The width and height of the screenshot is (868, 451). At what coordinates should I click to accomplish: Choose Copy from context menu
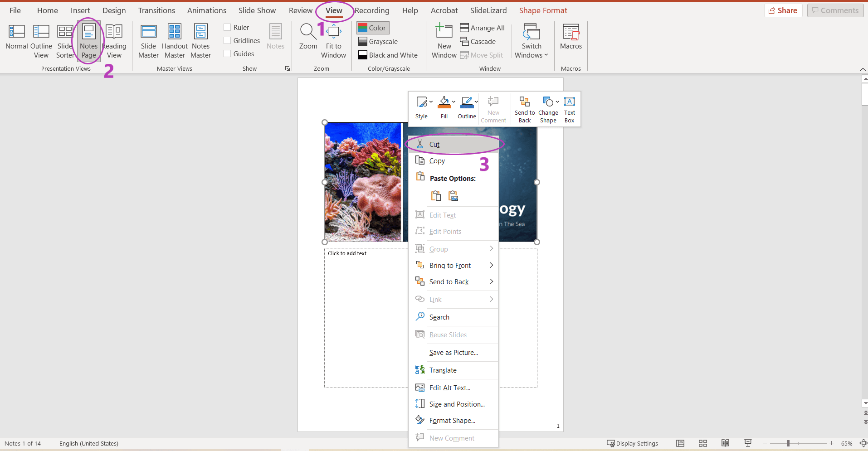(454, 161)
